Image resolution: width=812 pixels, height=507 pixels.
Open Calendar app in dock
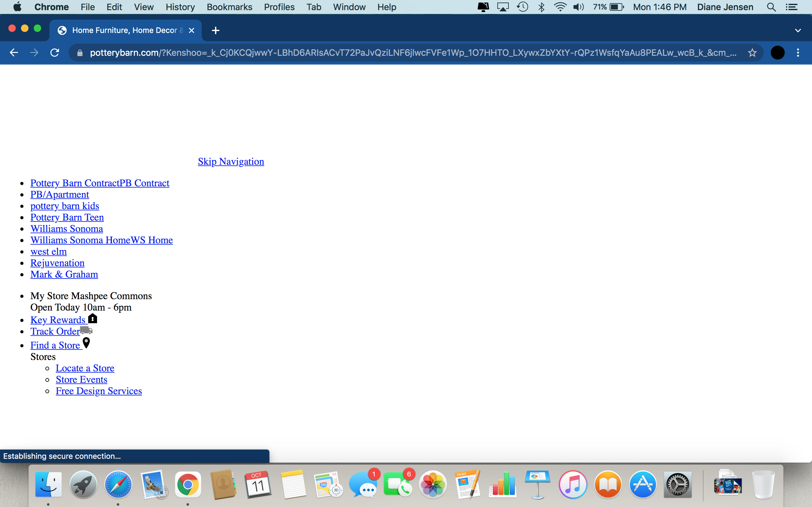tap(257, 485)
